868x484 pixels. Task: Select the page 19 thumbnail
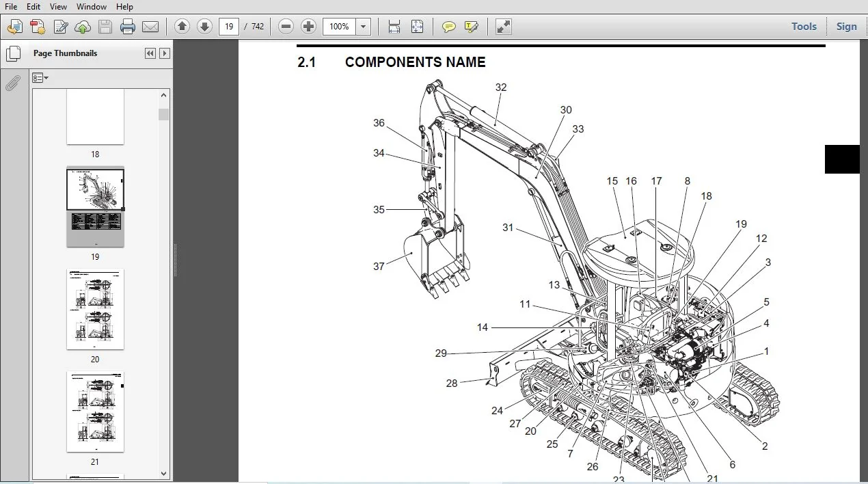click(x=95, y=207)
